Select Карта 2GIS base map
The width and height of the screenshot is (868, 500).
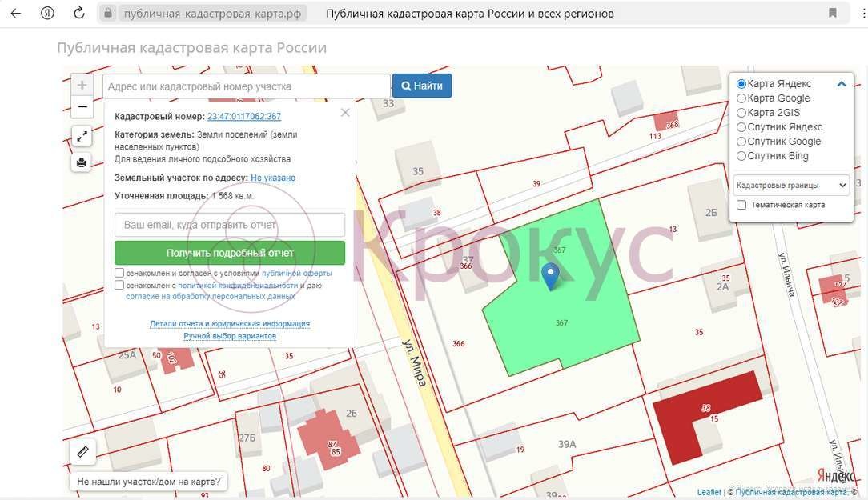point(741,113)
